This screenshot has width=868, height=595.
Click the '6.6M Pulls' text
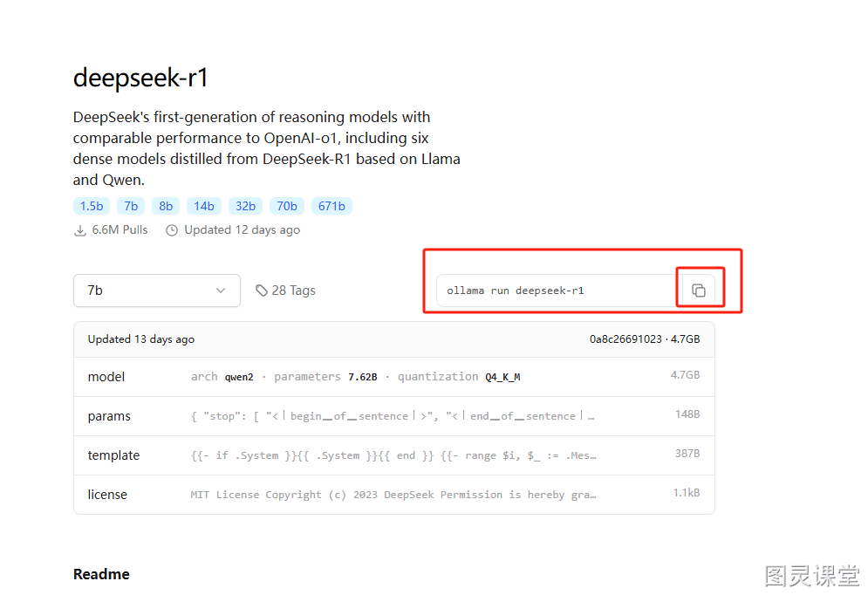(x=120, y=229)
